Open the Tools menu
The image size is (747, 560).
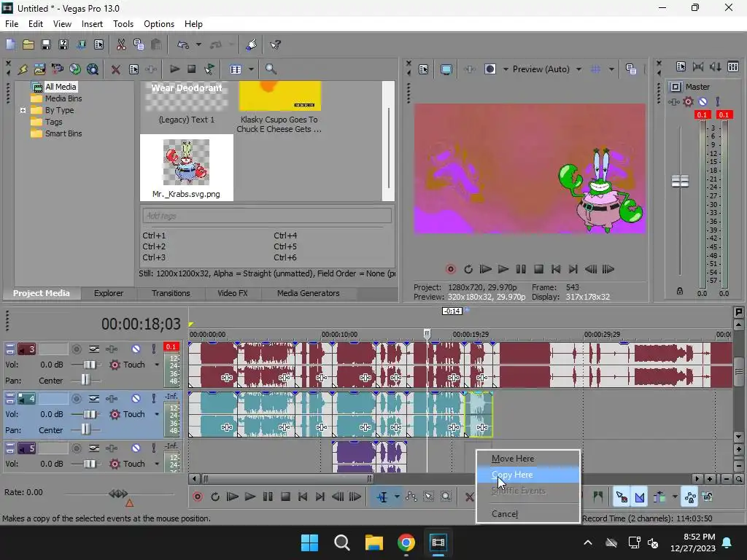coord(123,24)
